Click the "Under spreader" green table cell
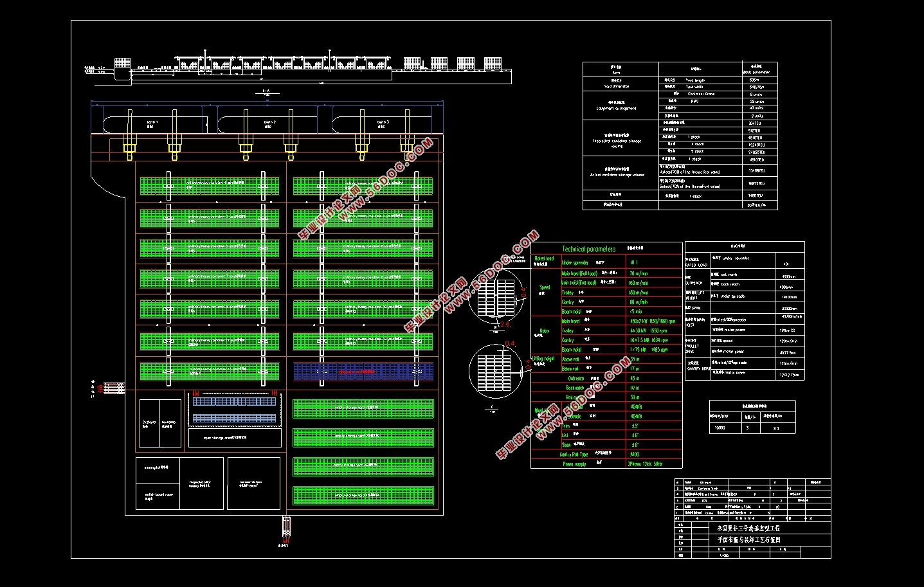The height and width of the screenshot is (587, 924). tap(575, 262)
